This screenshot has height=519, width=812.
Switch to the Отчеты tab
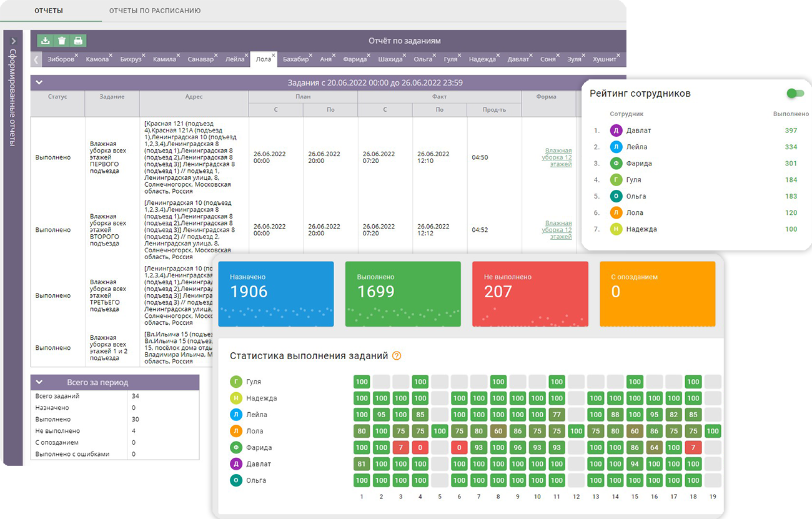tap(49, 11)
